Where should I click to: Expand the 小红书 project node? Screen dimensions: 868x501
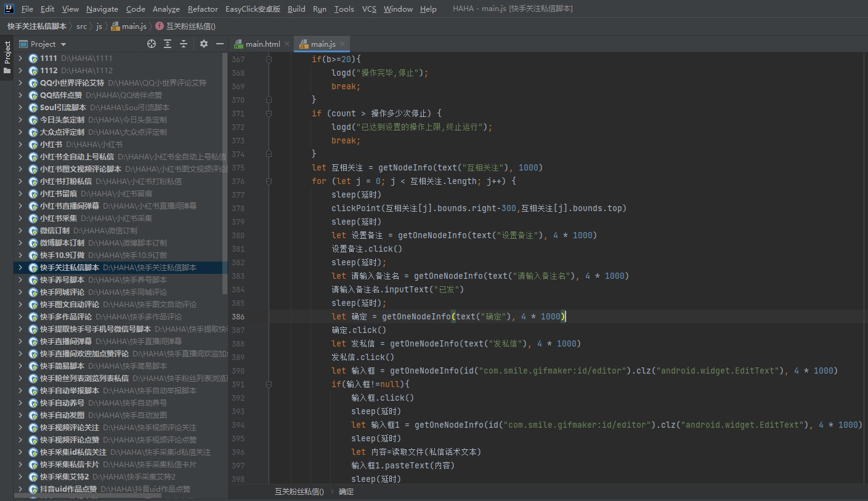click(x=20, y=145)
